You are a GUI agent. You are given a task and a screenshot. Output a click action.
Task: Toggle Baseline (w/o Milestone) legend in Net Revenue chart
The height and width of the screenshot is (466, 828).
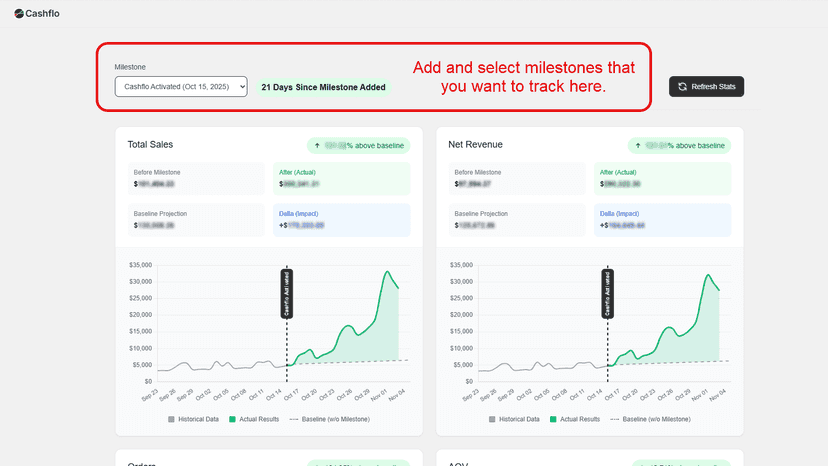(x=650, y=419)
